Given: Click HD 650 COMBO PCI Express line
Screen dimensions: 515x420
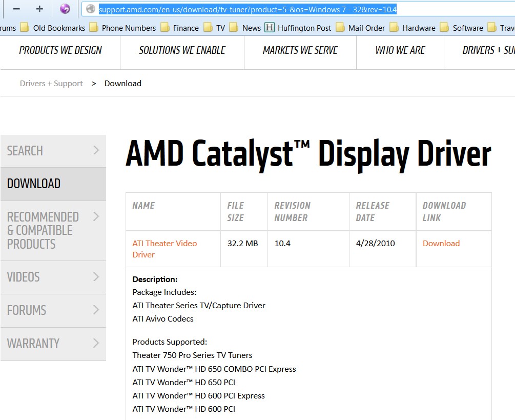Looking at the screenshot, I should (214, 369).
